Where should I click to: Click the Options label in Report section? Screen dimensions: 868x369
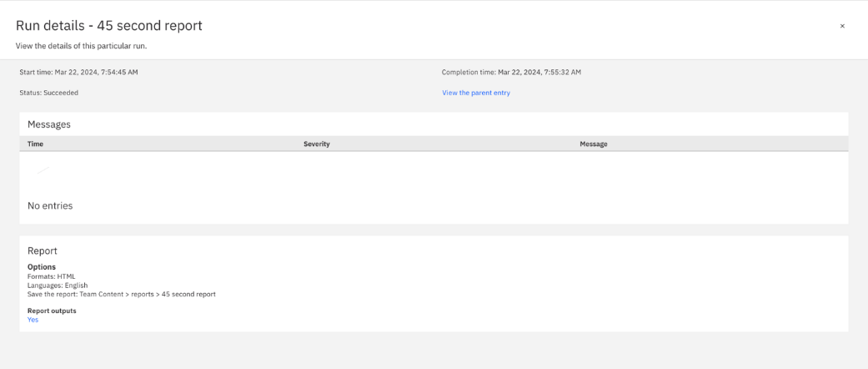(42, 267)
